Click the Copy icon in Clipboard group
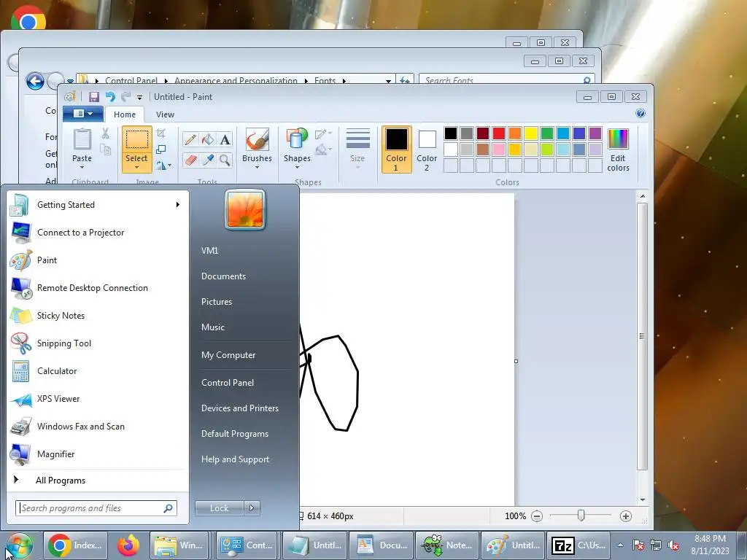The width and height of the screenshot is (747, 560). tap(105, 150)
